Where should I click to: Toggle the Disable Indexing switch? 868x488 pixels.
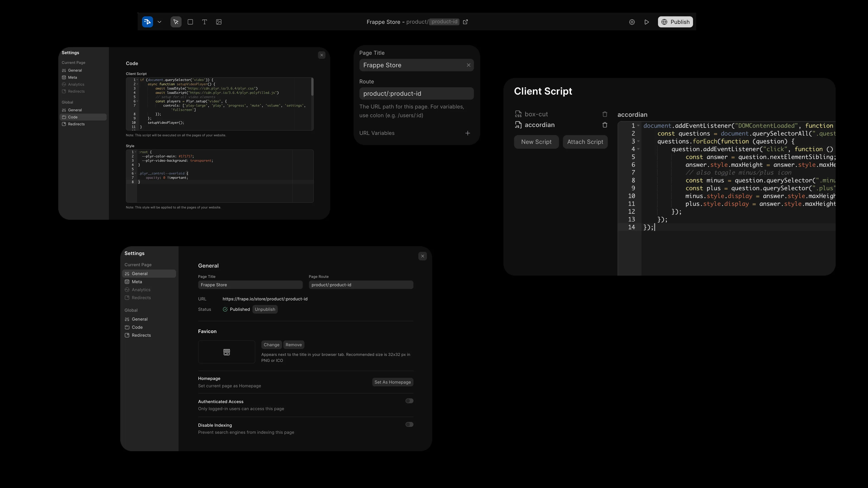(x=409, y=425)
